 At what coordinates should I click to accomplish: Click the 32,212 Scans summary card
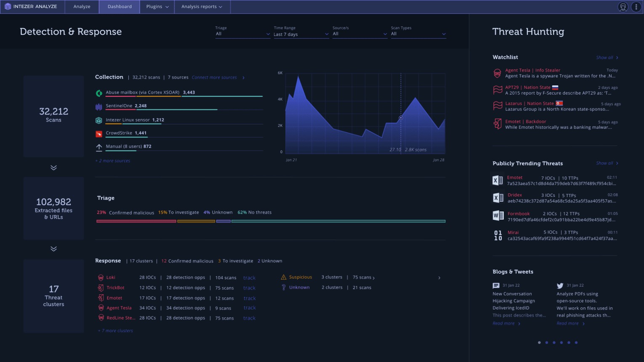click(53, 116)
